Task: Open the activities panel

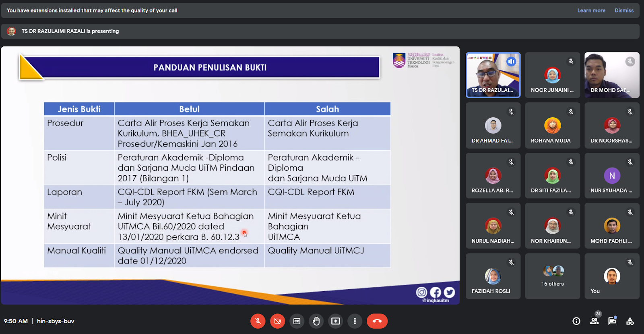Action: [x=630, y=321]
